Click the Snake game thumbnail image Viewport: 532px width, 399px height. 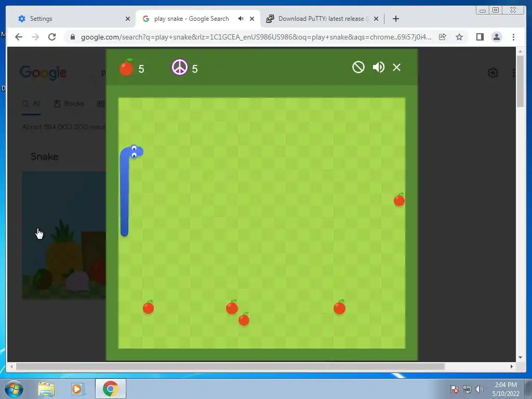(64, 235)
